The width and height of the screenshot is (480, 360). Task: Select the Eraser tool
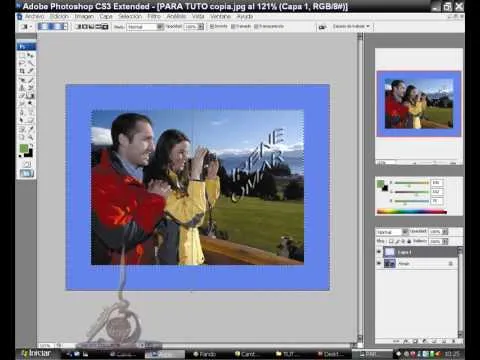pyautogui.click(x=22, y=96)
